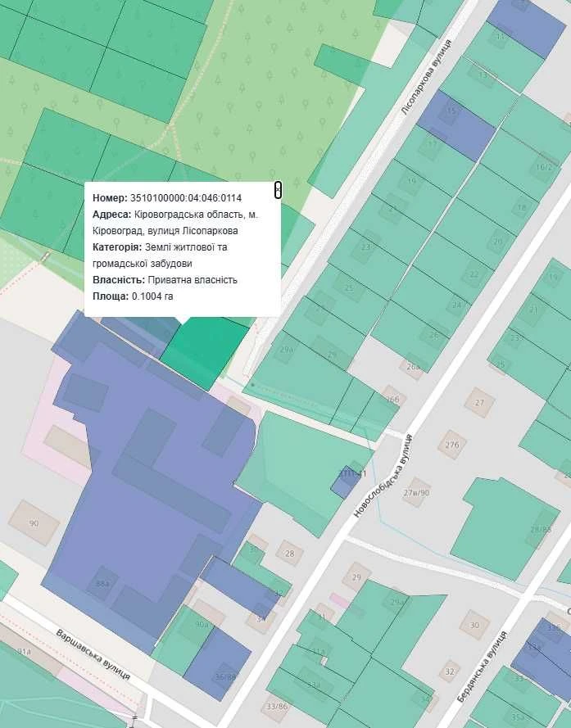
Task: Click the Варшавська вулиця street label
Action: (x=93, y=654)
